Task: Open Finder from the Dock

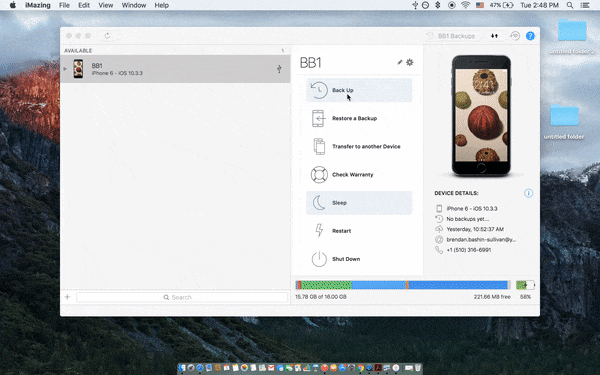Action: [182, 368]
